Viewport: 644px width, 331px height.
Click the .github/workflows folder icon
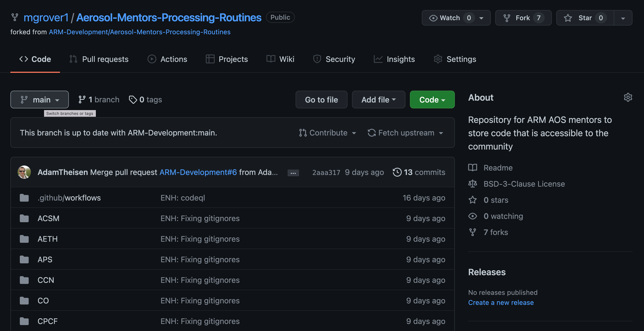(x=24, y=198)
